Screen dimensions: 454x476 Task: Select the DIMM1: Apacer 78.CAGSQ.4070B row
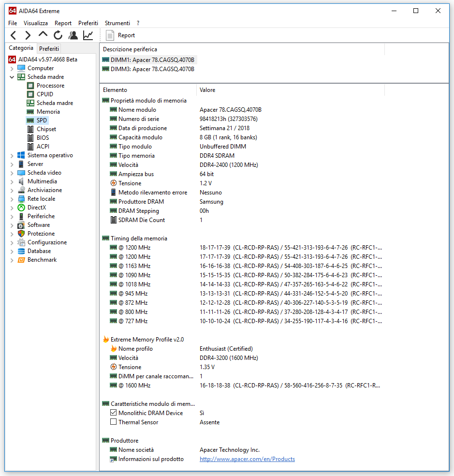click(149, 60)
